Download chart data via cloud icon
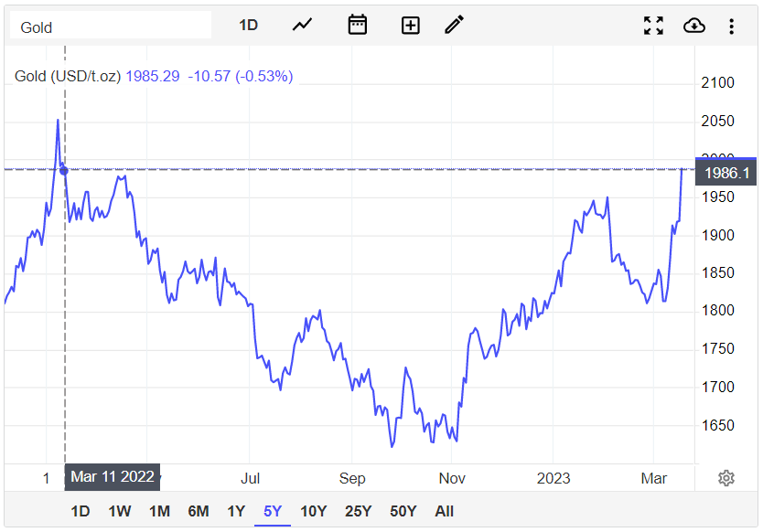This screenshot has width=763, height=532. 694,26
